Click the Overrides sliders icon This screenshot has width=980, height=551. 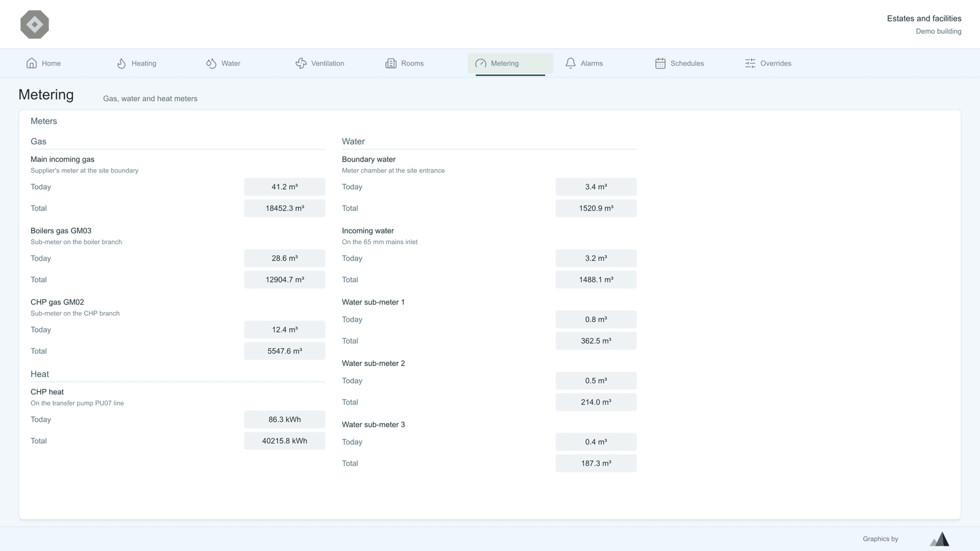coord(750,63)
